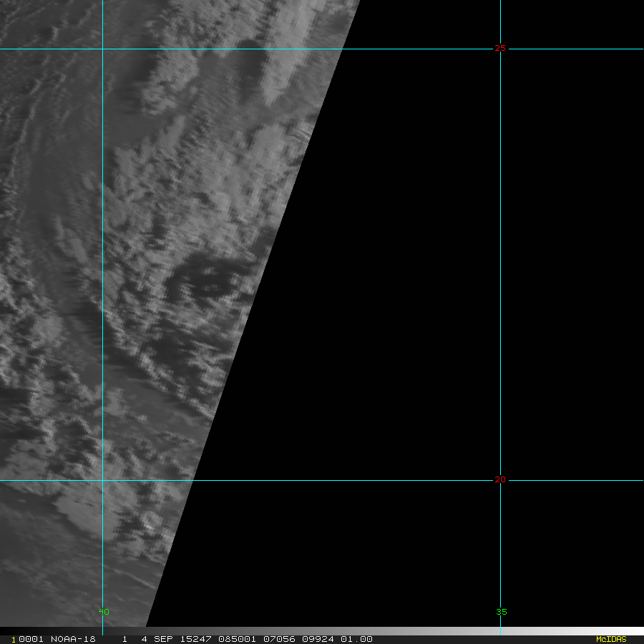Click the 01.00 value in footer text
644x644 pixels.
click(356, 639)
